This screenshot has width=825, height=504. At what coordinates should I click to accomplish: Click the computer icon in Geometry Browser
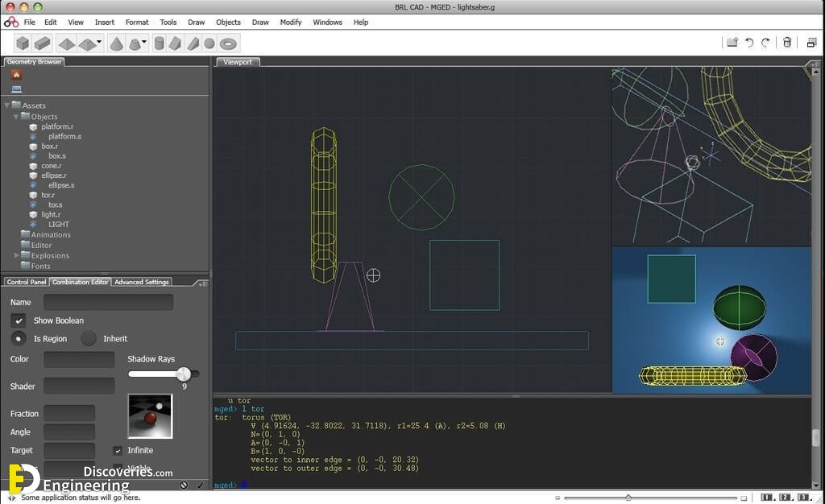click(x=16, y=89)
